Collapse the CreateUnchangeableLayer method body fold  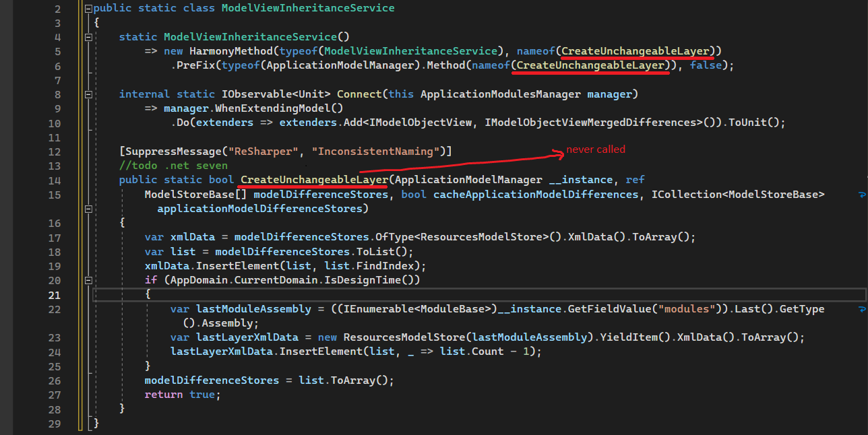88,209
